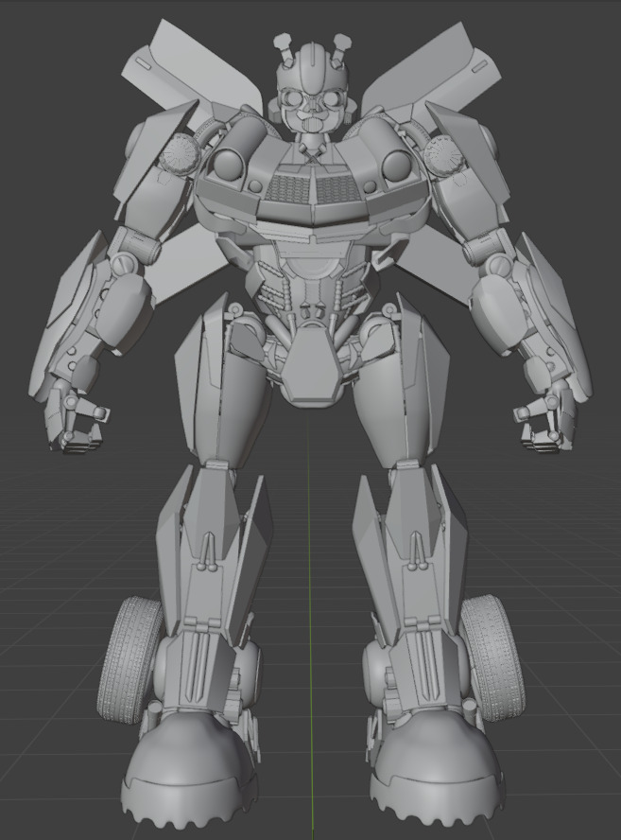This screenshot has width=621, height=840.
Task: Click the mesh grille on robot's chest
Action: click(x=314, y=189)
